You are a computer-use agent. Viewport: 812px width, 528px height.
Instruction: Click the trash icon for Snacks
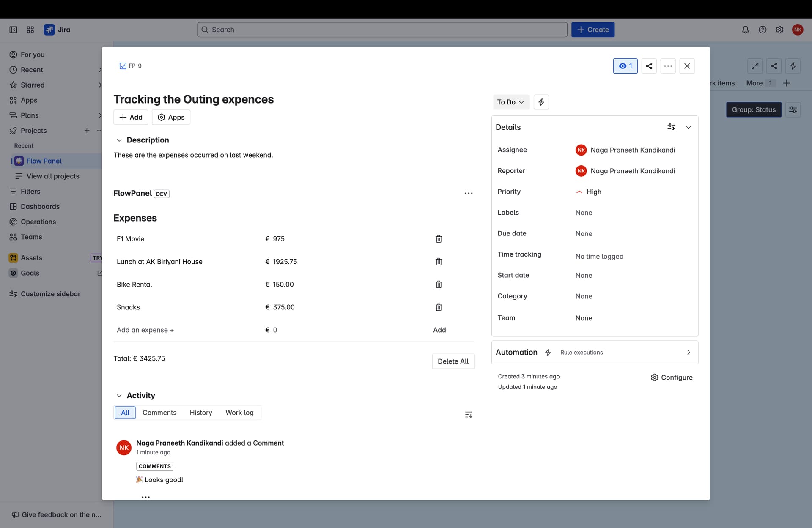click(x=439, y=307)
